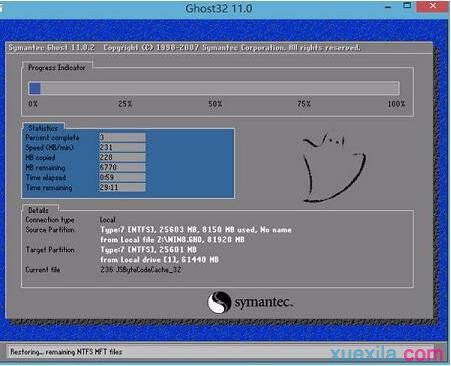Click the symantec. brand text
The width and height of the screenshot is (451, 366).
click(263, 303)
